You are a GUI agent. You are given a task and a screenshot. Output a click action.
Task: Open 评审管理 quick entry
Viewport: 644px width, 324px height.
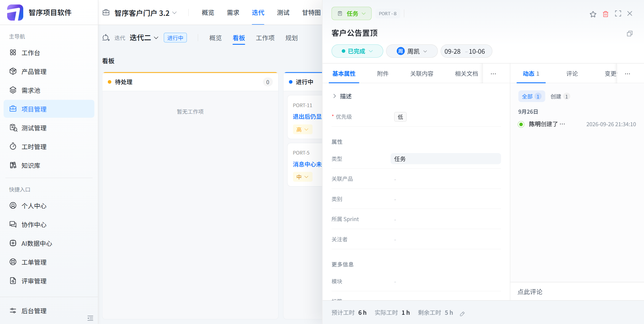pyautogui.click(x=49, y=281)
